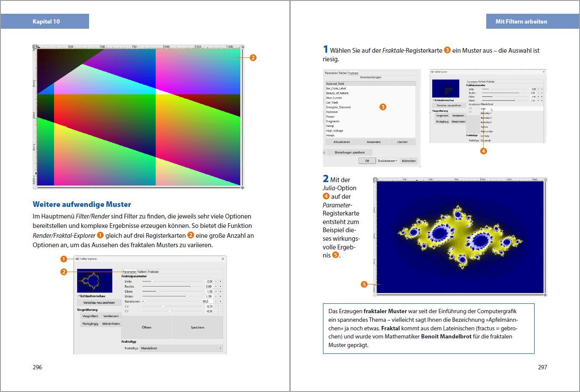
Task: Click the top-left corner icon of the gradient image canvas
Action: 35,47
